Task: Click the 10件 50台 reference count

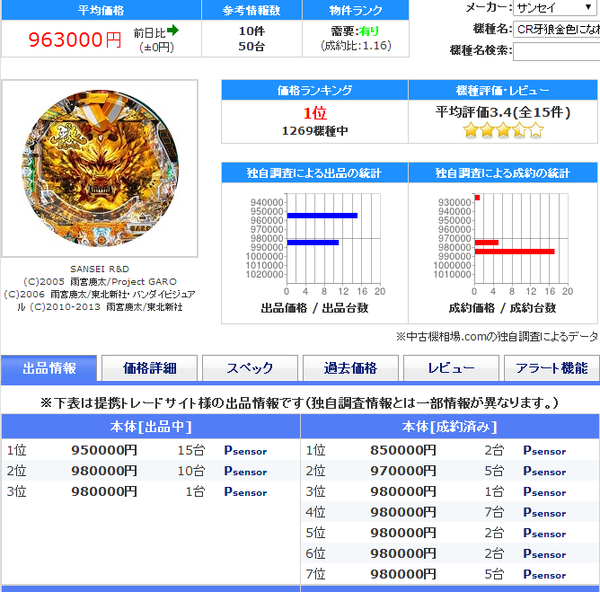Action: coord(252,39)
